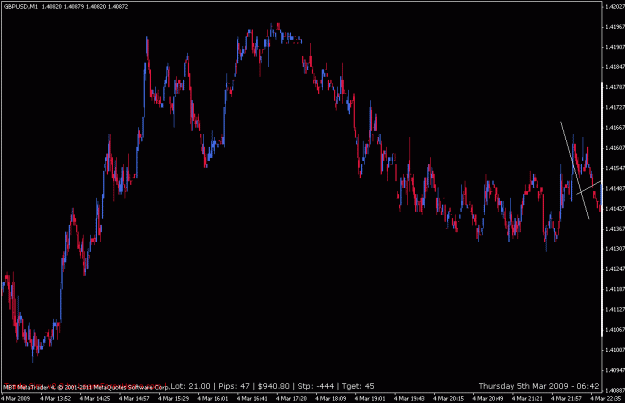Screen dimensions: 625x403
Task: Click the Tget: 45 readout
Action: (358, 386)
